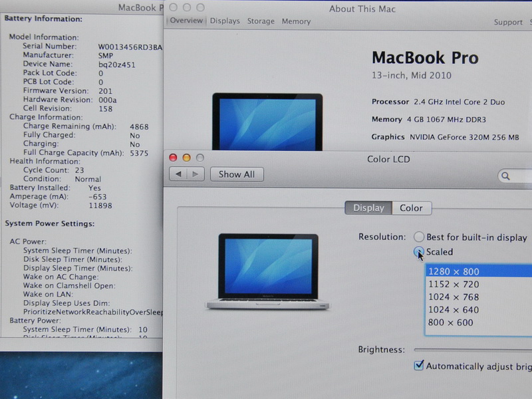
Task: Click the gray zoom button of Color LCD window
Action: pyautogui.click(x=200, y=158)
